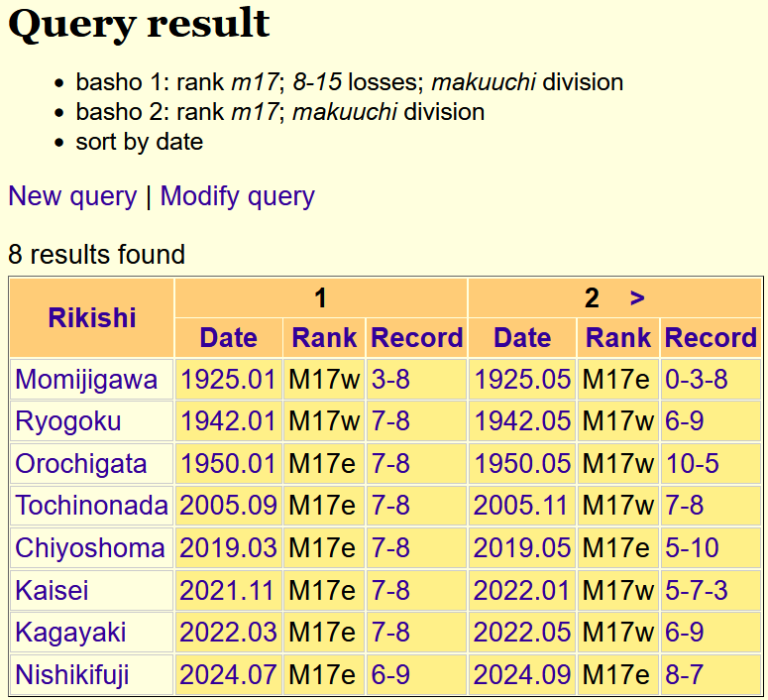Select Momijigawa's M17e rank for 1925.05
Image resolution: width=768 pixels, height=700 pixels.
[616, 380]
